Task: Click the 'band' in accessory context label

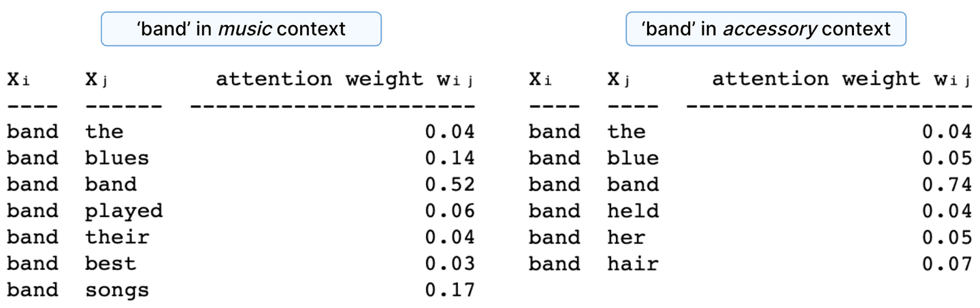Action: pyautogui.click(x=766, y=29)
